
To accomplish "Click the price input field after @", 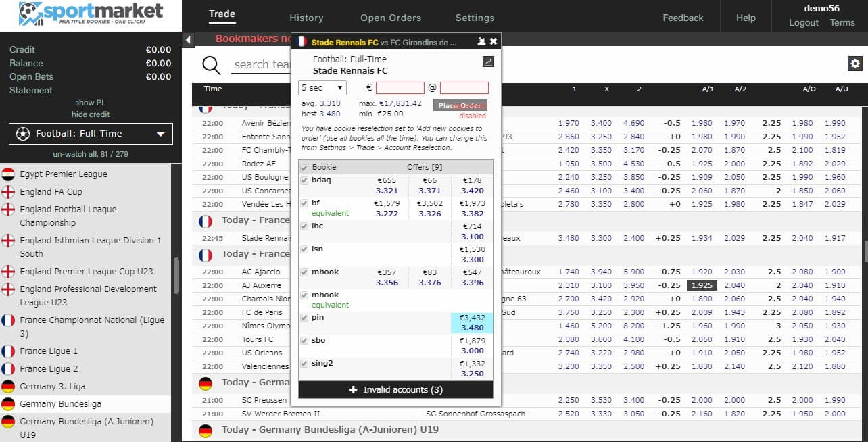I will [x=464, y=88].
